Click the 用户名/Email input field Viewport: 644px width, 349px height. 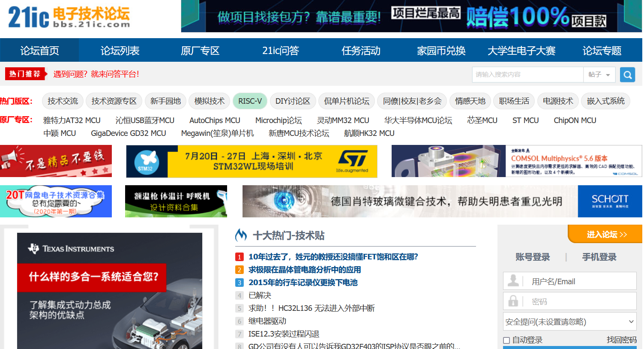point(569,281)
